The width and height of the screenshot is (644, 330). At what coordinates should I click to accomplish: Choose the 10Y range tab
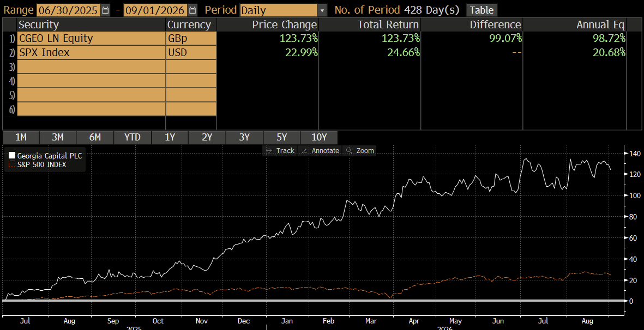coord(318,137)
